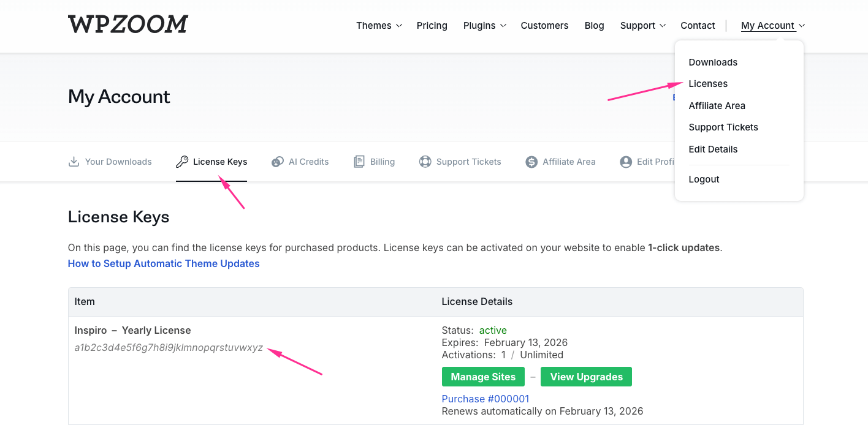Click the Your Downloads tray icon
Screen dimensions: 868x444
(x=74, y=162)
